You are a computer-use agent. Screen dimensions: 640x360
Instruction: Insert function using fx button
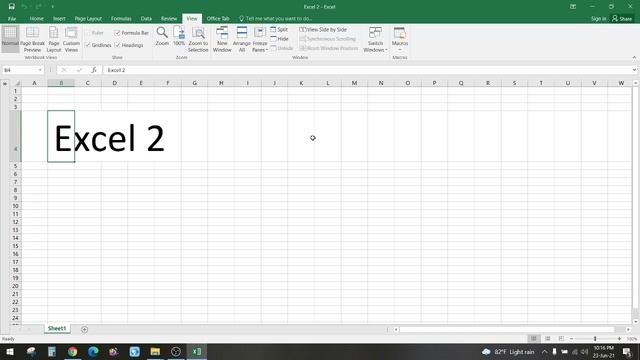coord(93,70)
